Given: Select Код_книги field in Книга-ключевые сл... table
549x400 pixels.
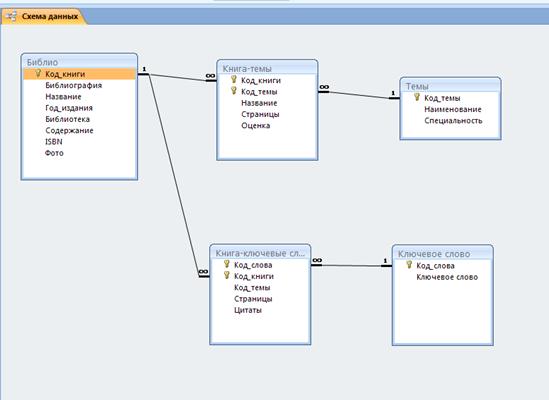Looking at the screenshot, I should coord(254,276).
